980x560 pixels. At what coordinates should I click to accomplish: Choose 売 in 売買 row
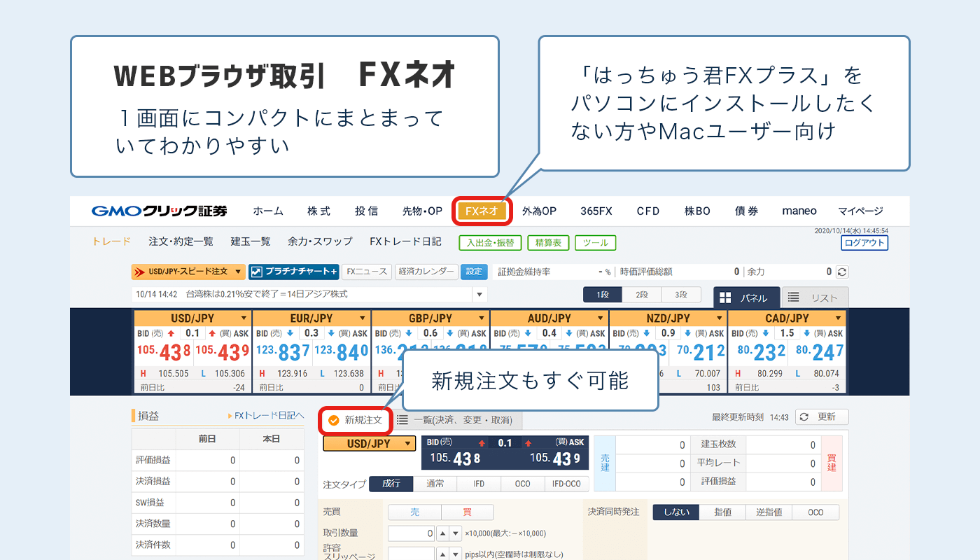point(414,512)
